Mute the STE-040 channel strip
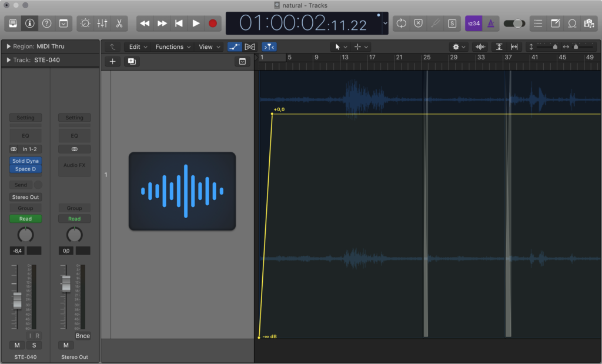602x364 pixels. [x=17, y=345]
